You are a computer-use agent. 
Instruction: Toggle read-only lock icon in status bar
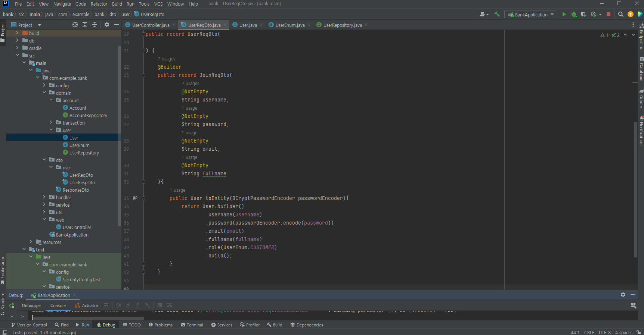click(x=639, y=332)
